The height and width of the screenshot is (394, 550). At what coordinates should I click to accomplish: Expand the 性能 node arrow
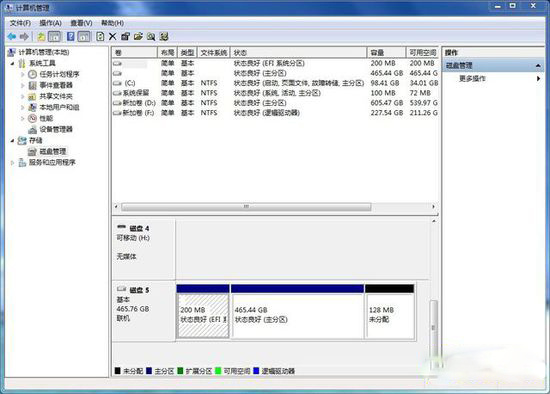tap(22, 118)
